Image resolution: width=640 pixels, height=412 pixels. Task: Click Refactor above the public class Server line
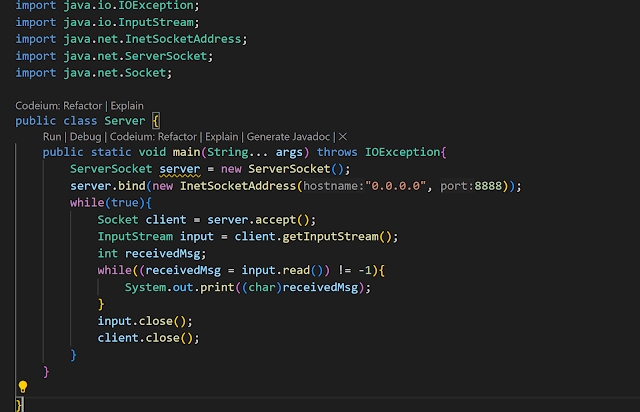tap(82, 106)
